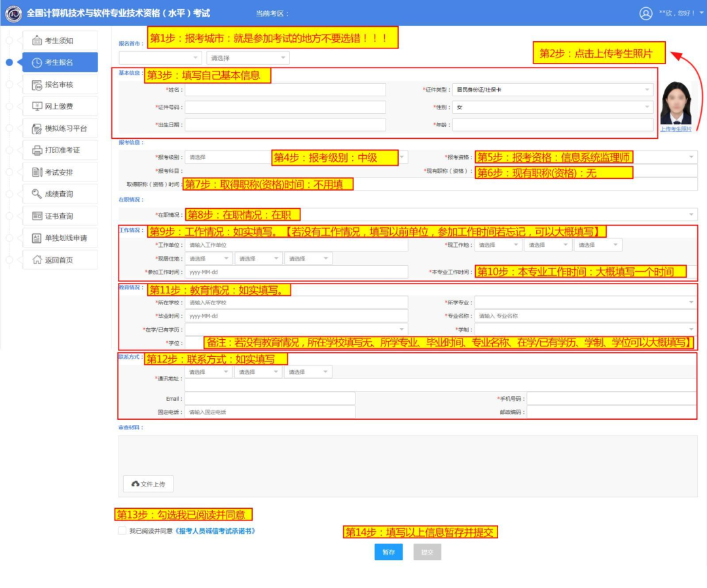This screenshot has height=588, width=707.
Task: Click the 证件号码 input field
Action: click(x=285, y=107)
